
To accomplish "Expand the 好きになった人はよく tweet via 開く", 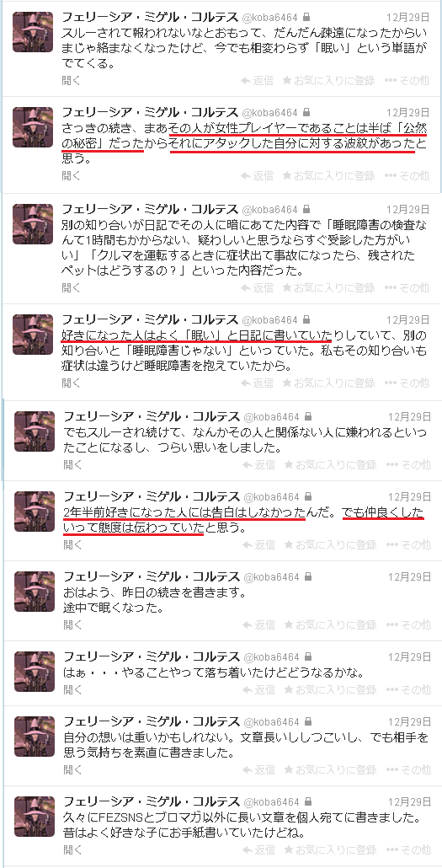I will tap(71, 383).
